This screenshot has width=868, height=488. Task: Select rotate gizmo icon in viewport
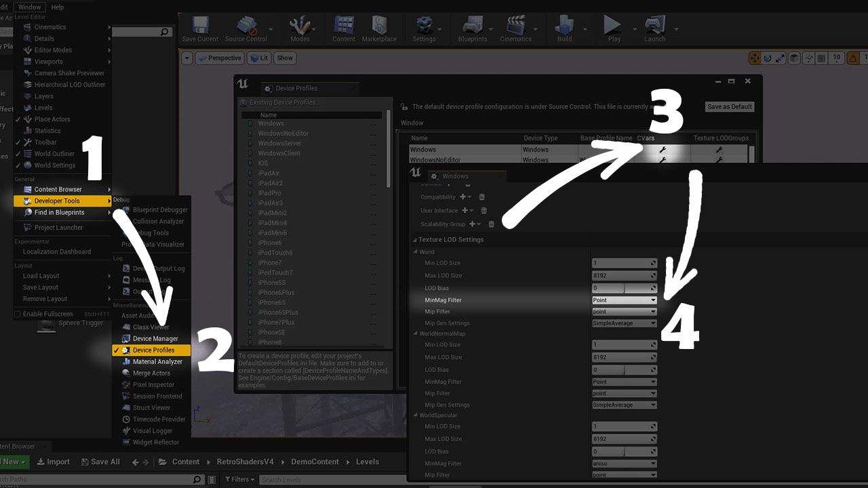(768, 58)
